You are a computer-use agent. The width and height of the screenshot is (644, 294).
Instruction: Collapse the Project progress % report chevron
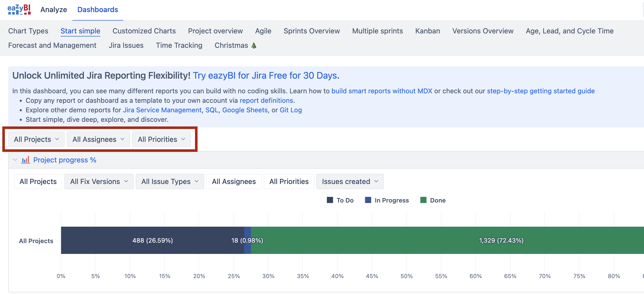tap(15, 160)
